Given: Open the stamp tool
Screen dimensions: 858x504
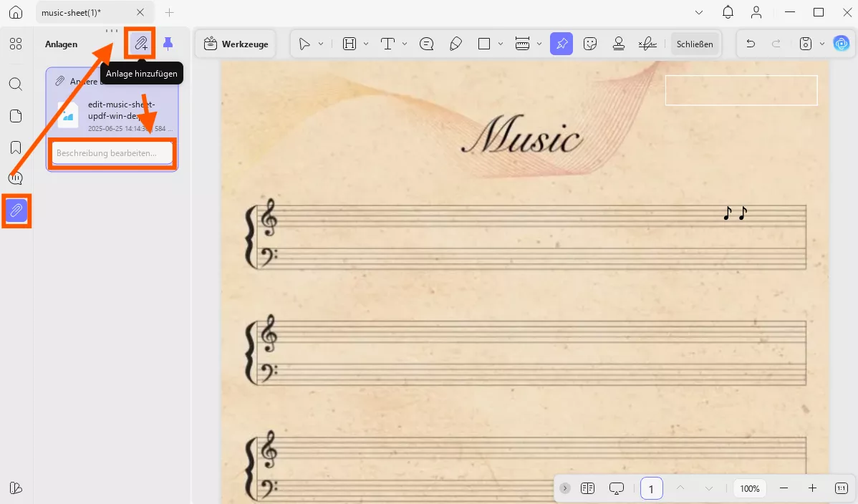Looking at the screenshot, I should [618, 44].
